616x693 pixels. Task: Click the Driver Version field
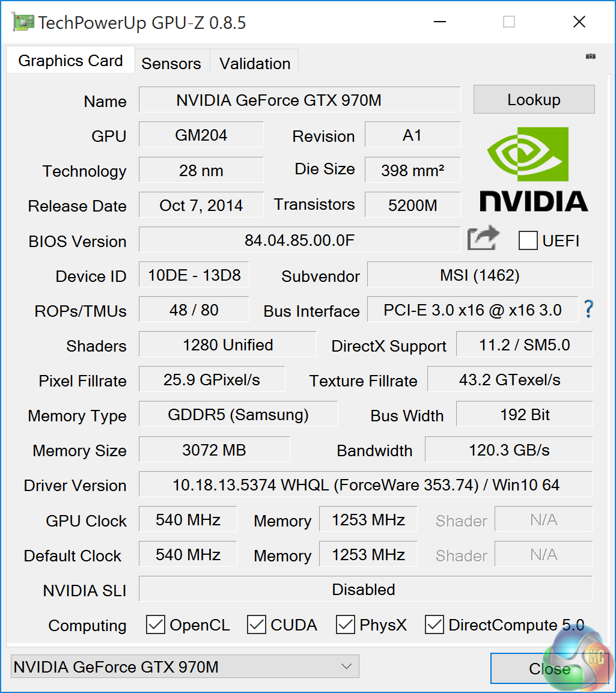(365, 484)
